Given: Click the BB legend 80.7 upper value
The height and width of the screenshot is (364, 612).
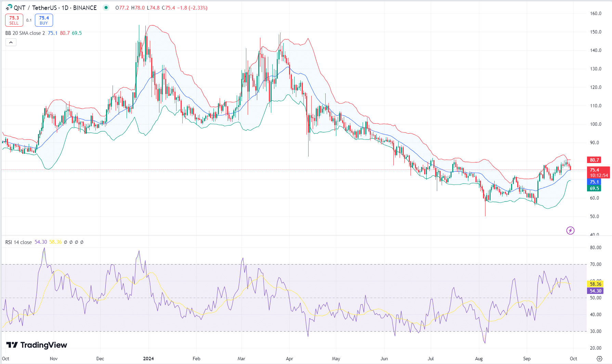Looking at the screenshot, I should [x=65, y=33].
